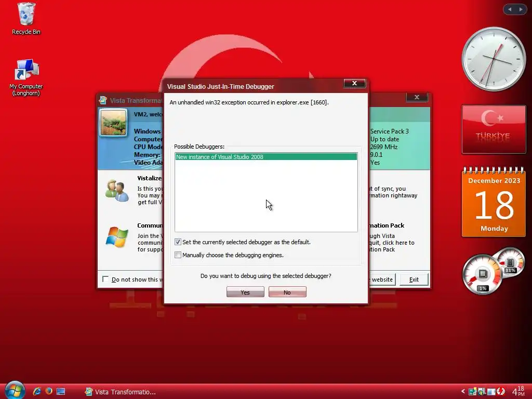Open the Start menu orb
The height and width of the screenshot is (399, 532).
click(x=15, y=390)
